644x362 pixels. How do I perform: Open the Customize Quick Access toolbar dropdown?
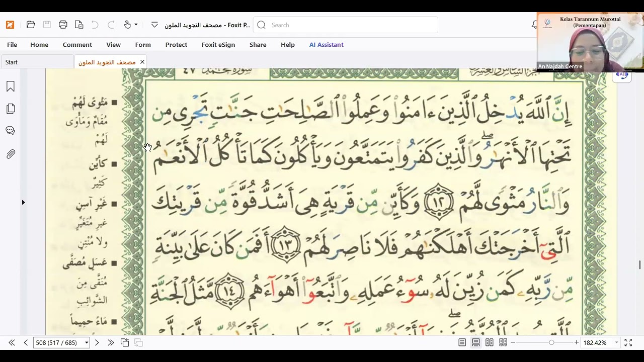(154, 25)
